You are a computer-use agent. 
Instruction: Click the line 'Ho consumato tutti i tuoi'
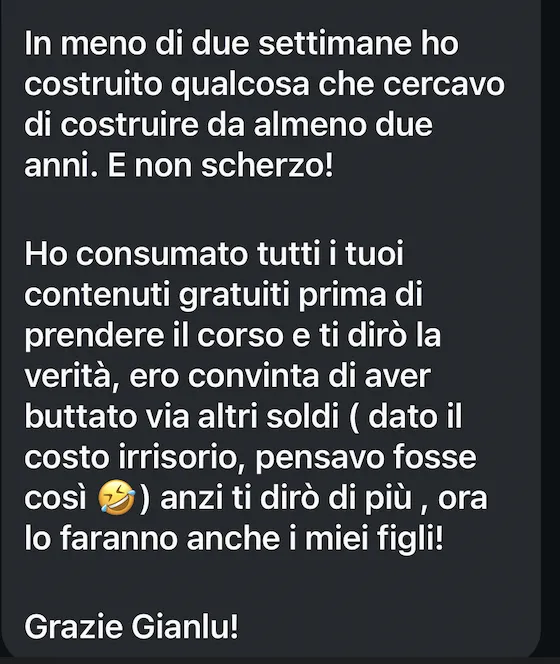pos(214,254)
